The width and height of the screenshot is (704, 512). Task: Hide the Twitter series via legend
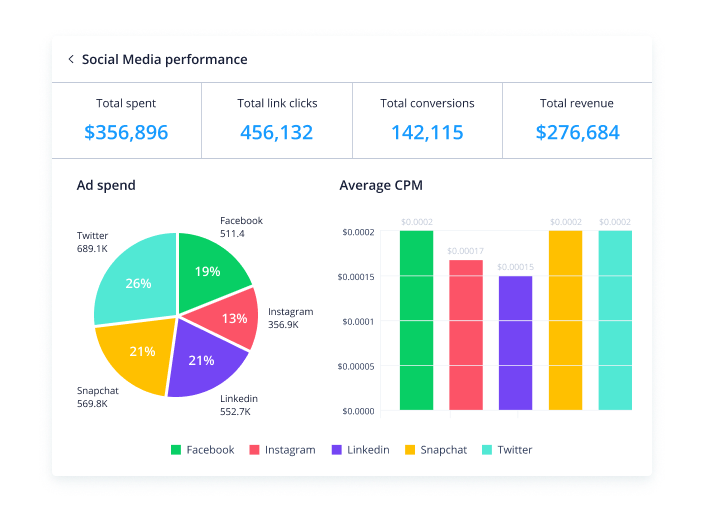point(507,450)
